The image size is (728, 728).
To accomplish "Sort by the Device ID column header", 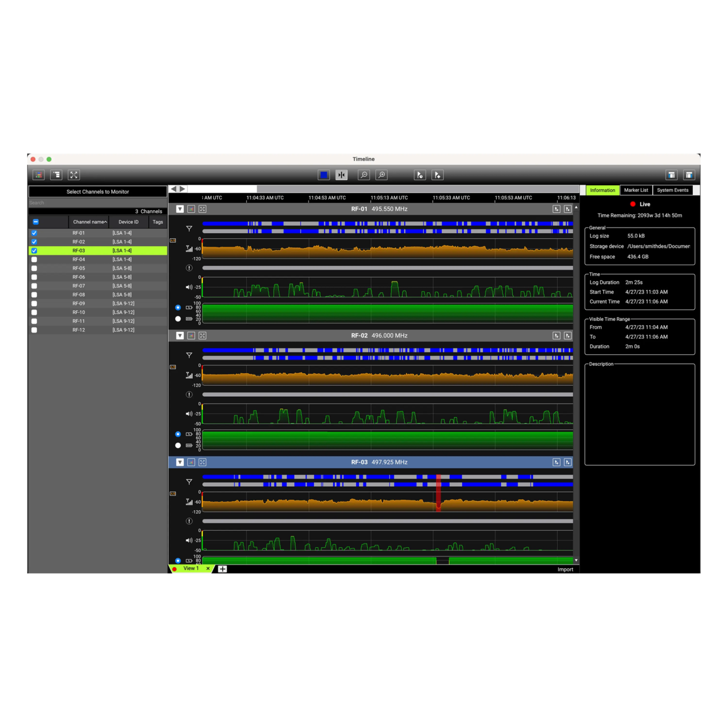I will (128, 222).
